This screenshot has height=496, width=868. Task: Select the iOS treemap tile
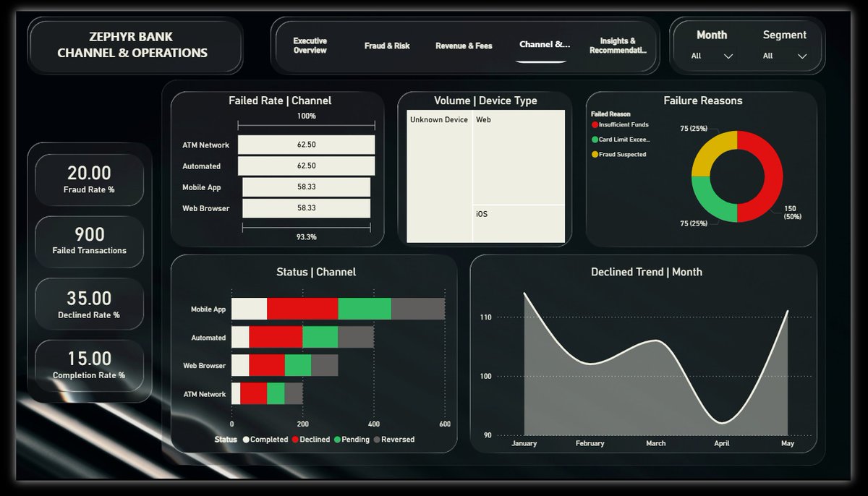click(x=519, y=223)
